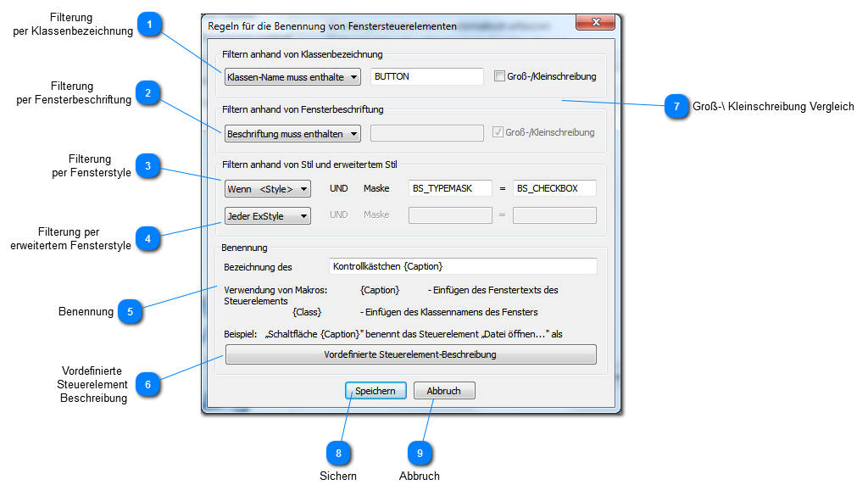The height and width of the screenshot is (496, 868).
Task: Click the BS_TYPEMASK mask field
Action: coord(450,188)
